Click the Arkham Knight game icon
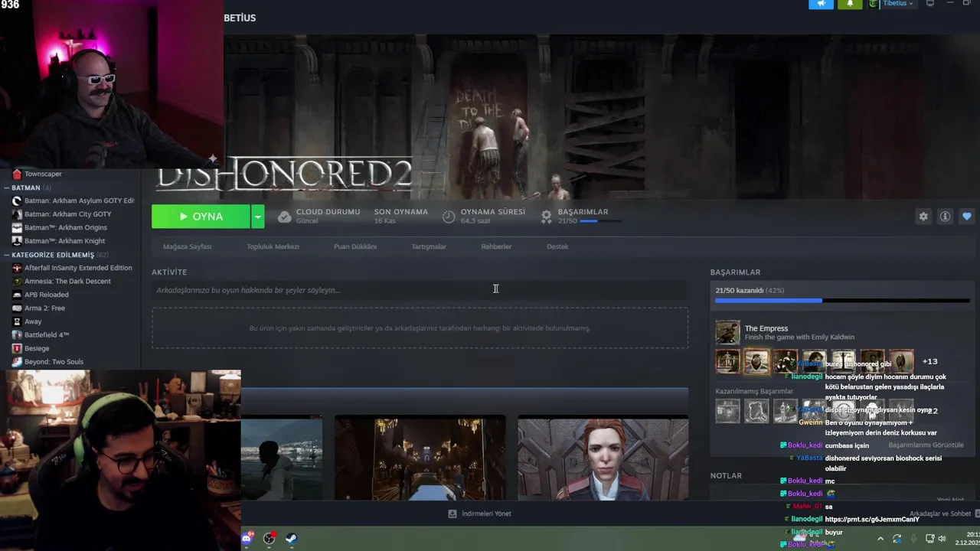 coord(17,241)
